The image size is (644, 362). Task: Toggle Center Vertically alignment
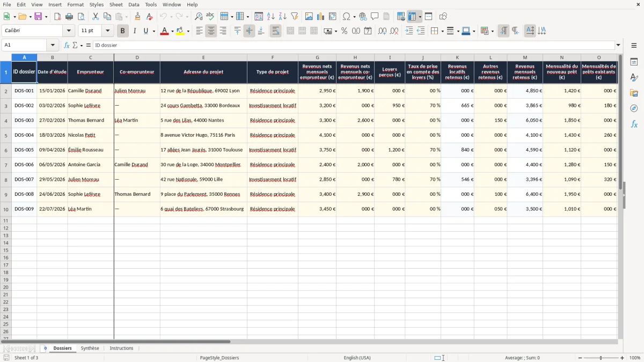click(x=249, y=31)
